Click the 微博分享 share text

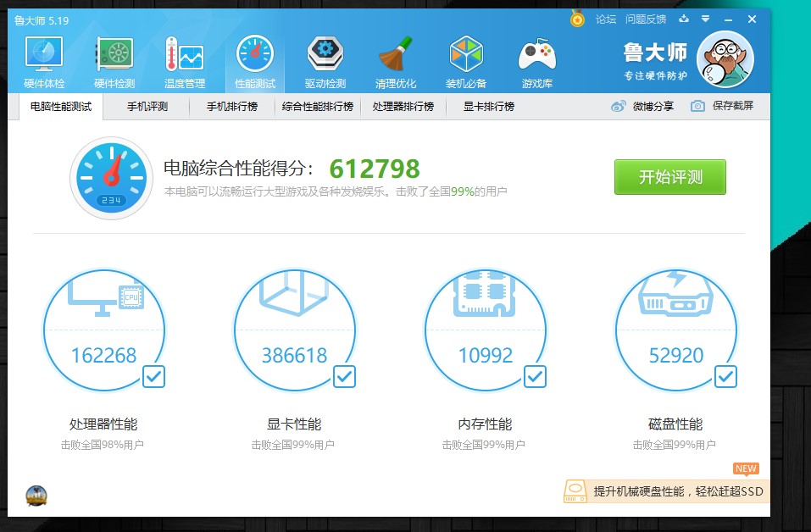tap(653, 107)
